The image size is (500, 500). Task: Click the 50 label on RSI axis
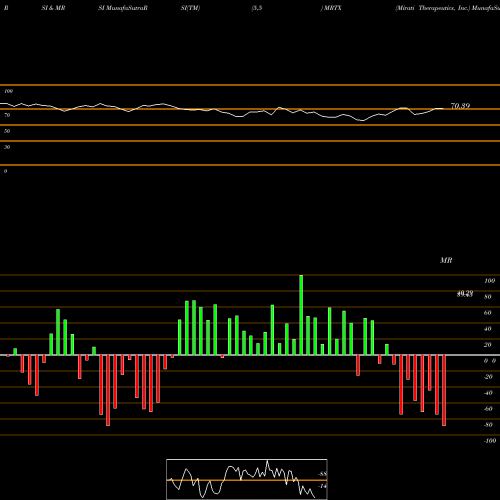click(x=7, y=131)
